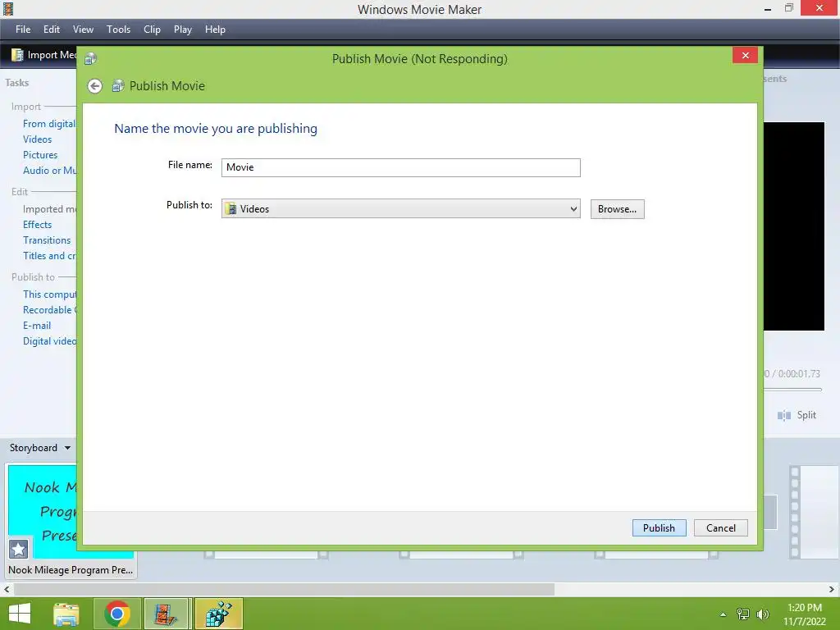
Task: Click the Videos link under Import
Action: [x=38, y=139]
